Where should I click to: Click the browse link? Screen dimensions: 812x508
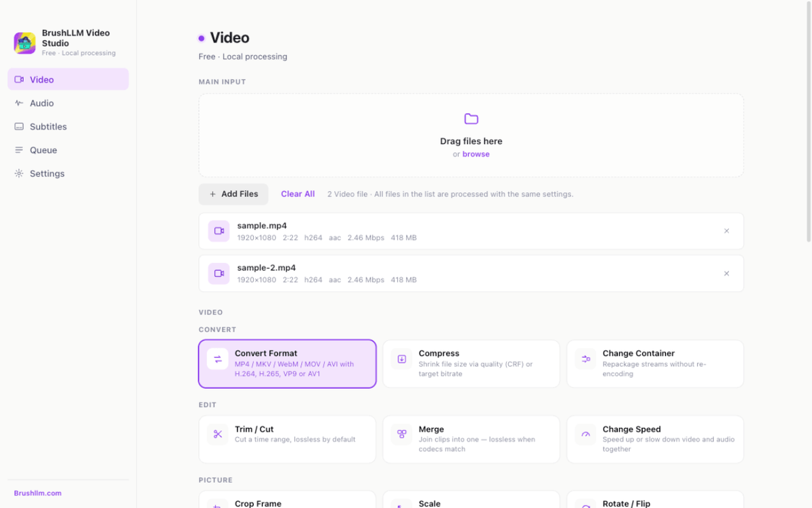pos(476,154)
